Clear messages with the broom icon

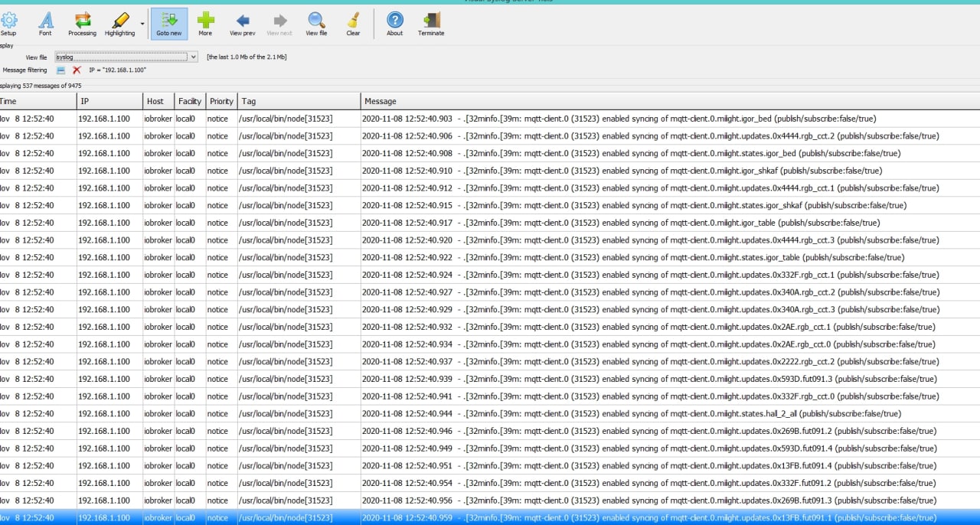(x=353, y=24)
